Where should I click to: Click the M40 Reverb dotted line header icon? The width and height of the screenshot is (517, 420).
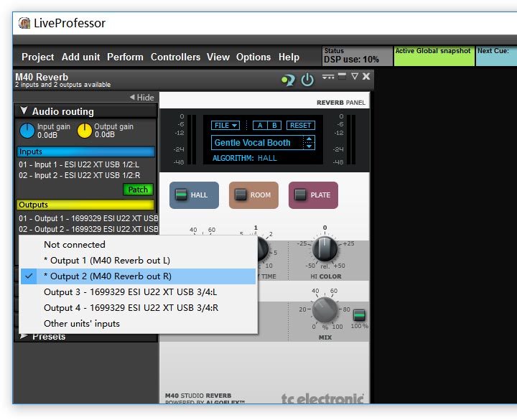tap(328, 77)
